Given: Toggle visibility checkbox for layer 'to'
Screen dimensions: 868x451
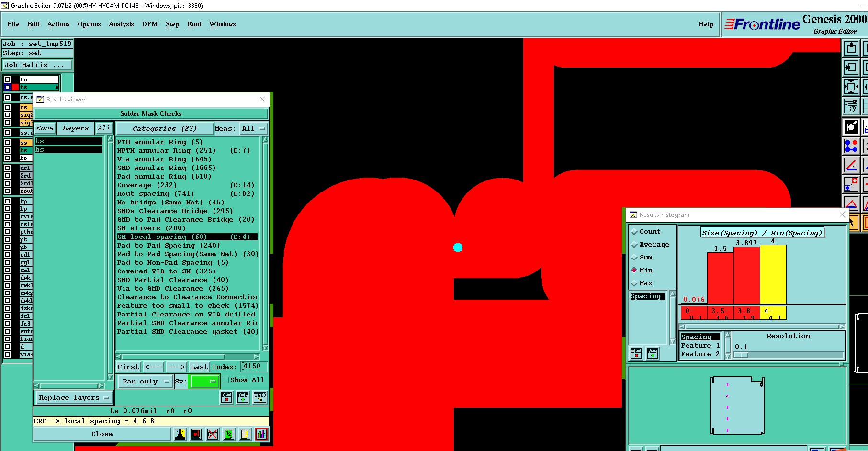Looking at the screenshot, I should point(8,79).
